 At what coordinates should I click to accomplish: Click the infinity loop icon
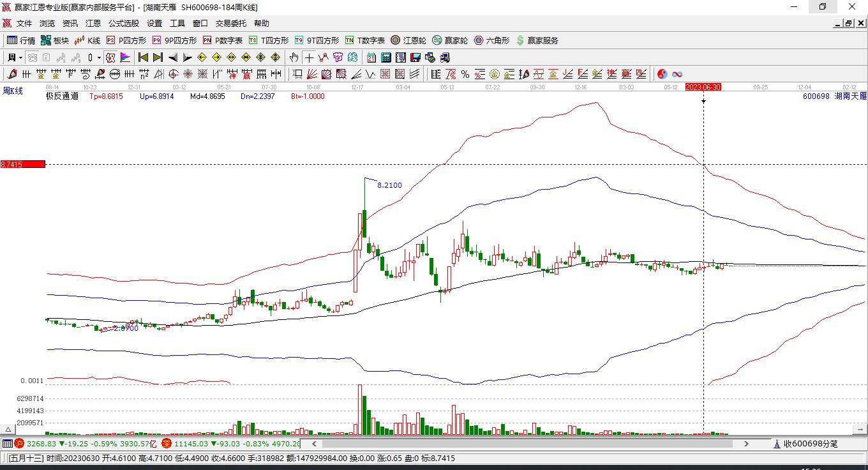coord(677,74)
